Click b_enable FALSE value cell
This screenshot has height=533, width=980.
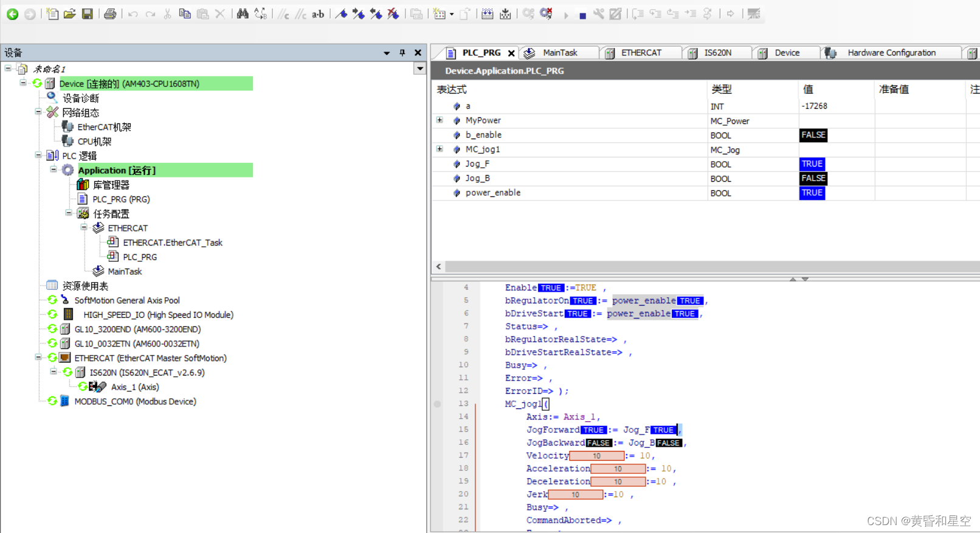click(813, 135)
